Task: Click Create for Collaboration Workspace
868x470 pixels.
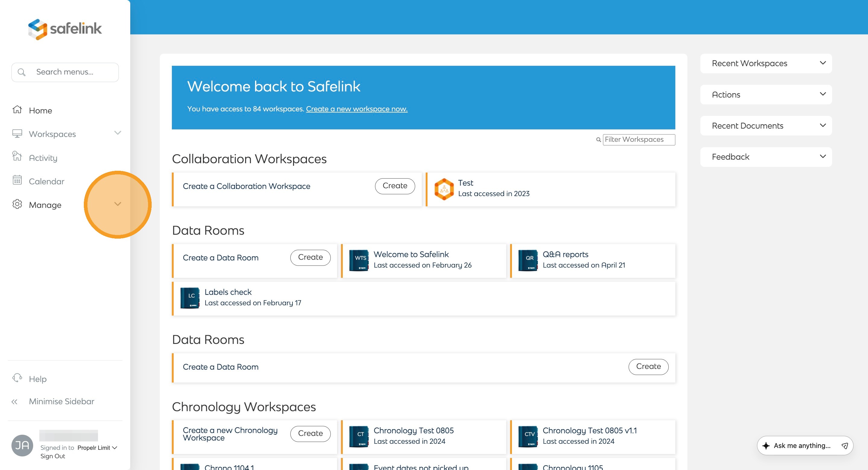Action: click(395, 186)
